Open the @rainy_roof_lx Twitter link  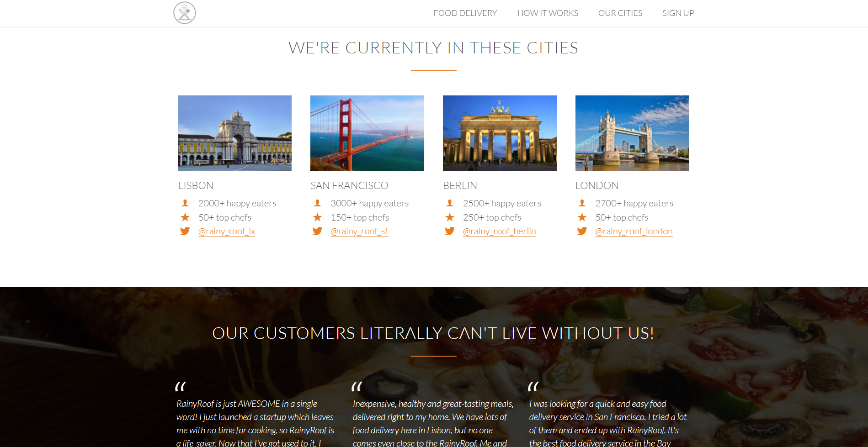pos(227,231)
